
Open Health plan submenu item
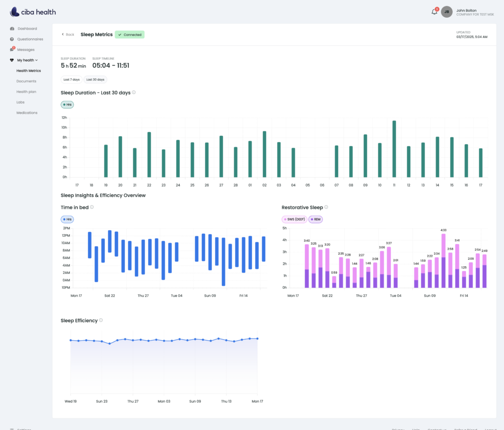27,92
